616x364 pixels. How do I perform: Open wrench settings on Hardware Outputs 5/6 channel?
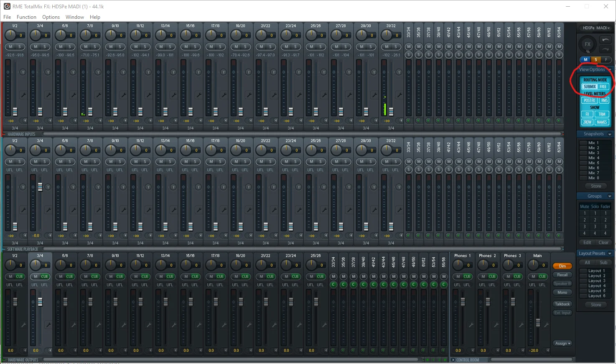pos(73,325)
